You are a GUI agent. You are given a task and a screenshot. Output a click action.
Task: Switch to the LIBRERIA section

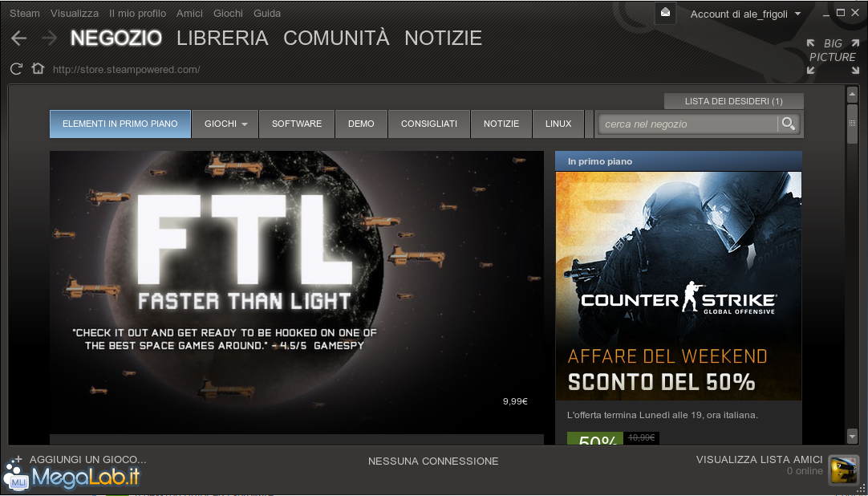(222, 39)
